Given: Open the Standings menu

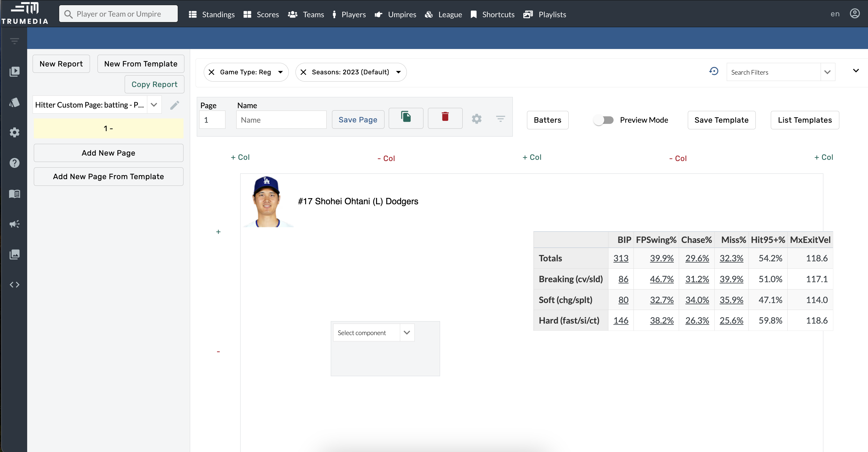Looking at the screenshot, I should pyautogui.click(x=212, y=15).
